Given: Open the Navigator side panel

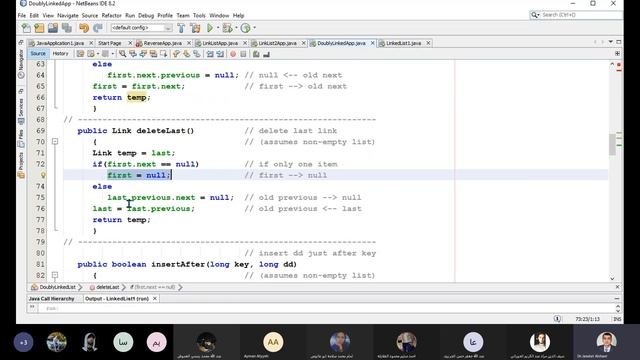Looking at the screenshot, I should click(x=21, y=64).
